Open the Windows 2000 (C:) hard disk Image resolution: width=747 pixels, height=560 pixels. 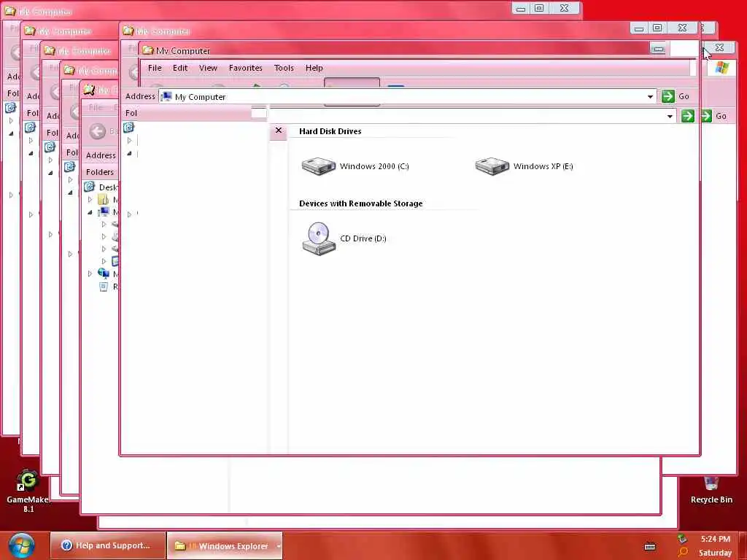pyautogui.click(x=355, y=166)
